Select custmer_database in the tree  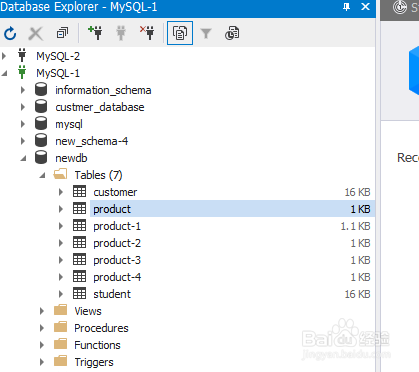(x=100, y=107)
